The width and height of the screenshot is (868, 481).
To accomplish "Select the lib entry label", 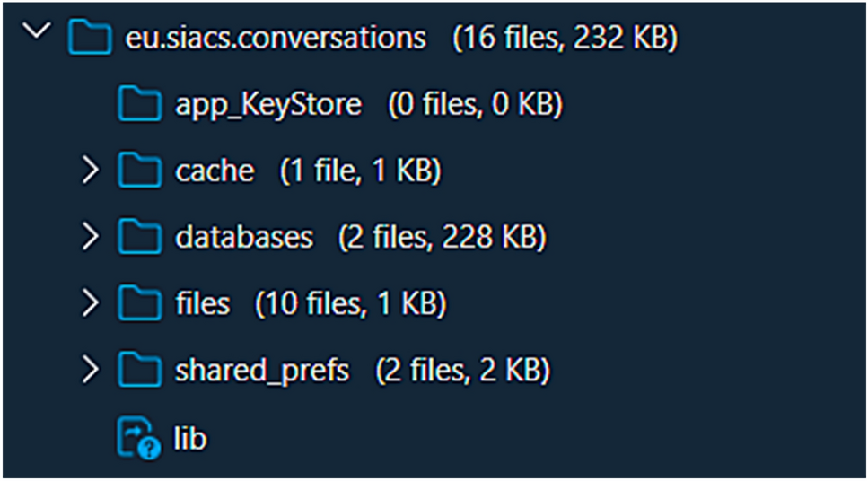I will (x=190, y=439).
